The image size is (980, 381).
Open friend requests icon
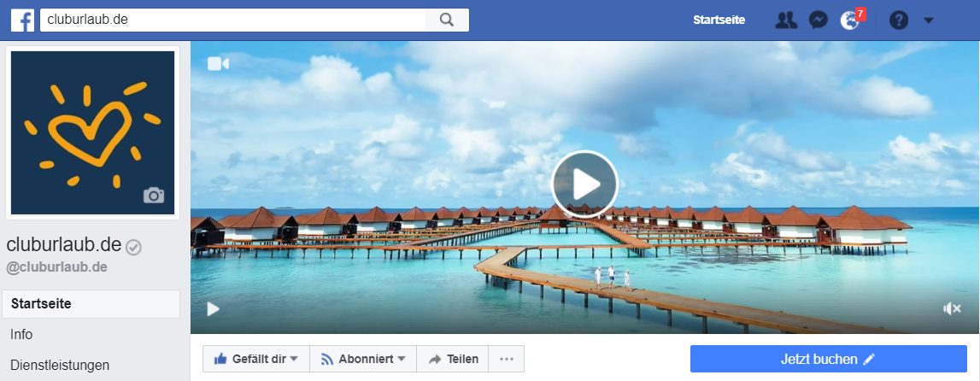pyautogui.click(x=785, y=20)
